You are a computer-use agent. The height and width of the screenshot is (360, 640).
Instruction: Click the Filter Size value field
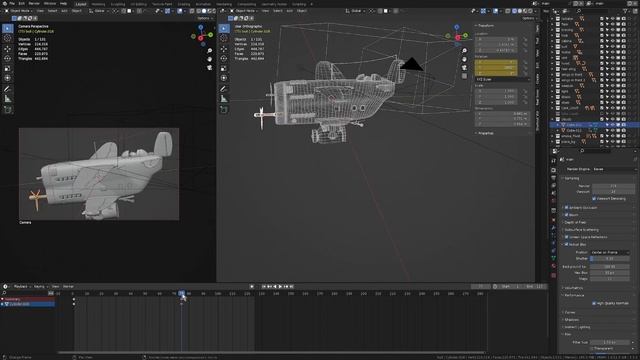[610, 342]
